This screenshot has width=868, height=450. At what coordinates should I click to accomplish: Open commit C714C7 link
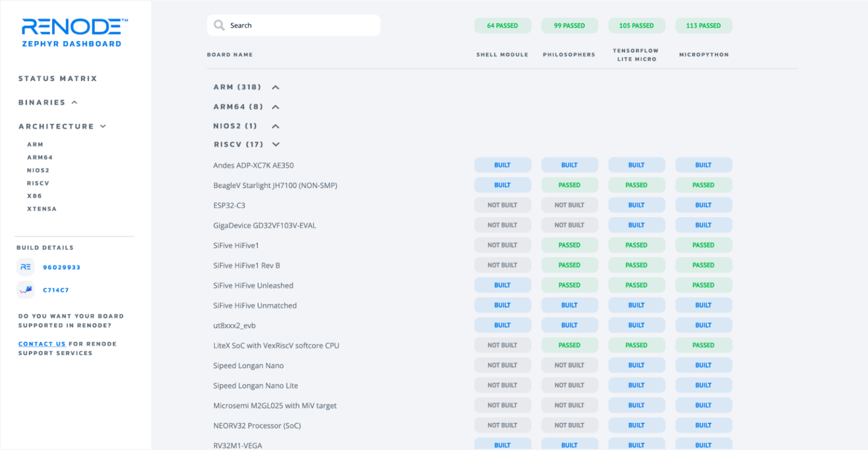(x=57, y=290)
